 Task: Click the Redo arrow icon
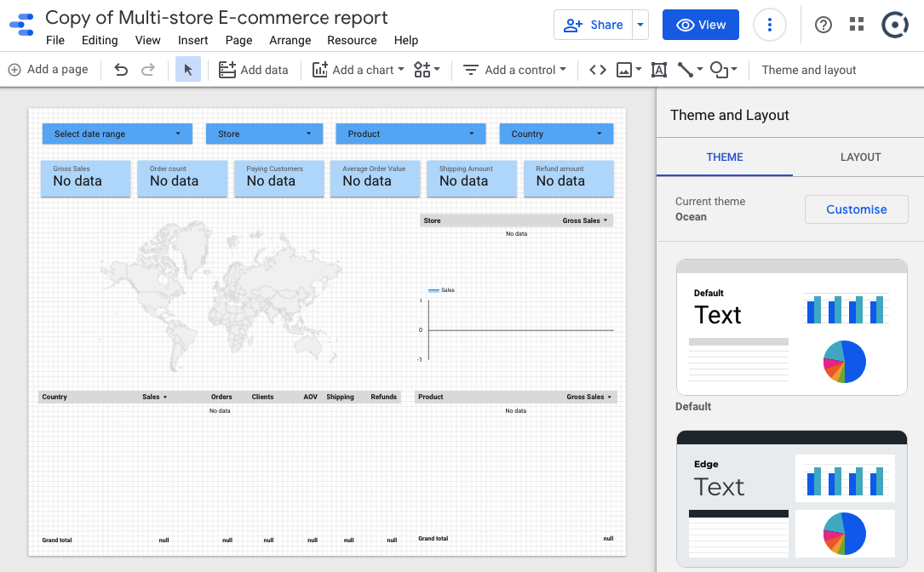click(148, 70)
